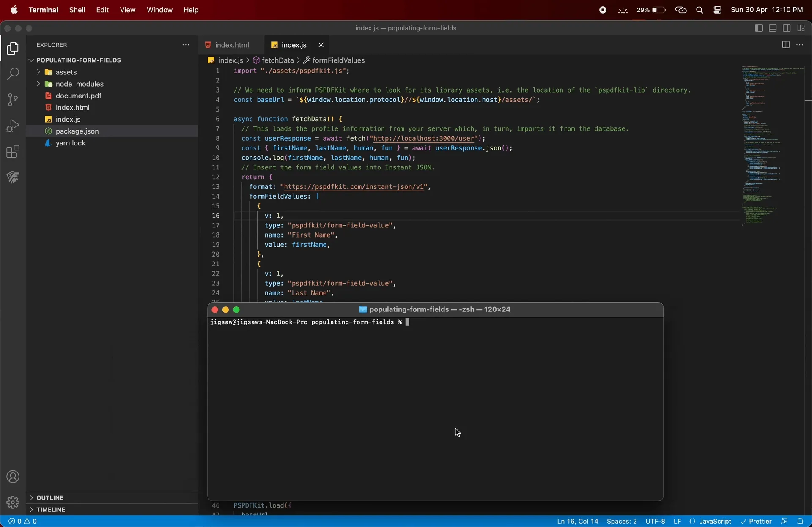
Task: Expand the assets folder
Action: tap(66, 72)
